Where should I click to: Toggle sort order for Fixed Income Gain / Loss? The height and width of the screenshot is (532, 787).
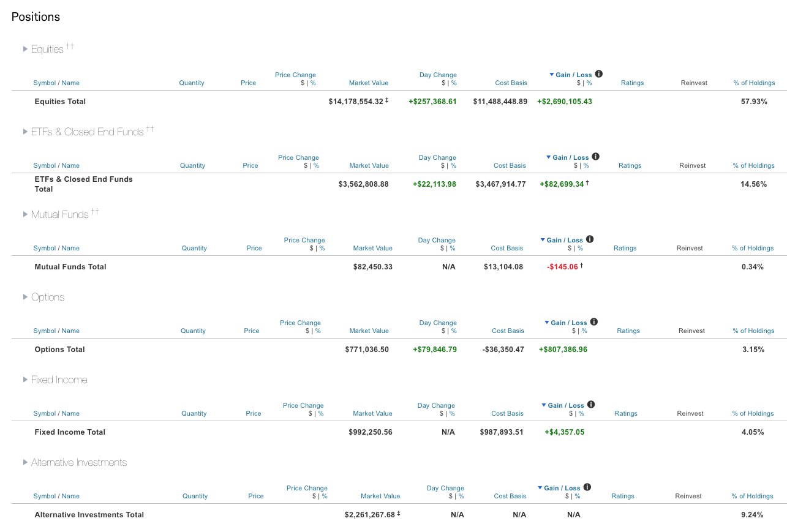[x=544, y=405]
